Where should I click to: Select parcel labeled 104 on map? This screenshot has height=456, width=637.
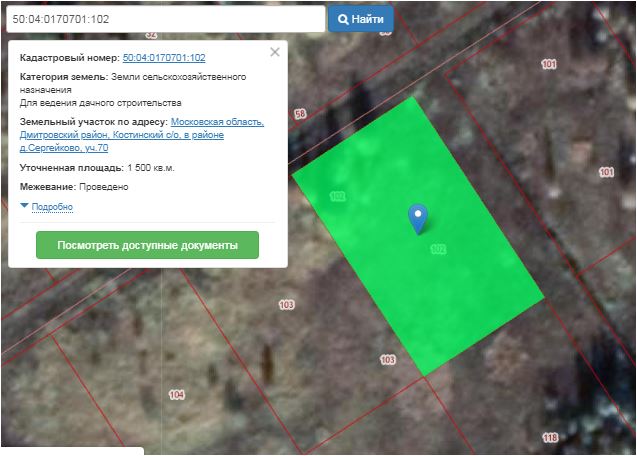[177, 395]
